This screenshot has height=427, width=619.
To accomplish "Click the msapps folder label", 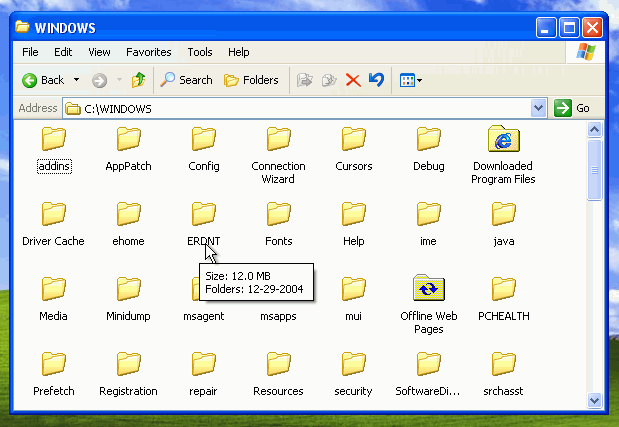I will pyautogui.click(x=278, y=316).
